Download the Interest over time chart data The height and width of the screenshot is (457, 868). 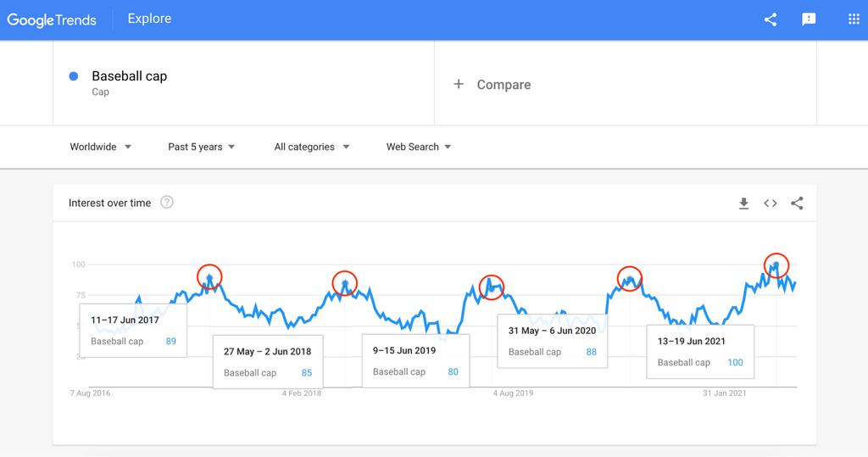(x=743, y=203)
